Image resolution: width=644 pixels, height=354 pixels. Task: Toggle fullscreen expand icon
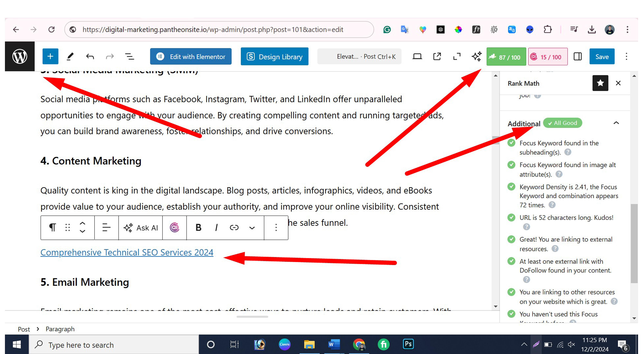click(457, 56)
